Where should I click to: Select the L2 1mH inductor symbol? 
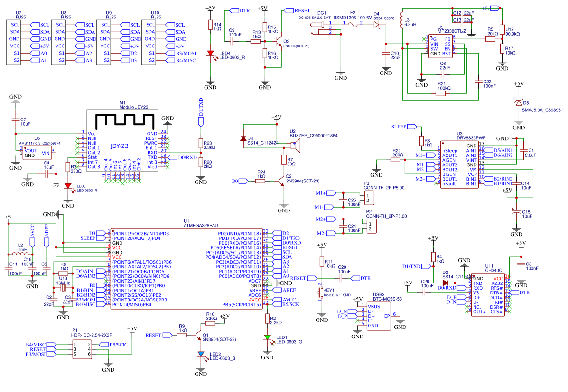[x=20, y=254]
